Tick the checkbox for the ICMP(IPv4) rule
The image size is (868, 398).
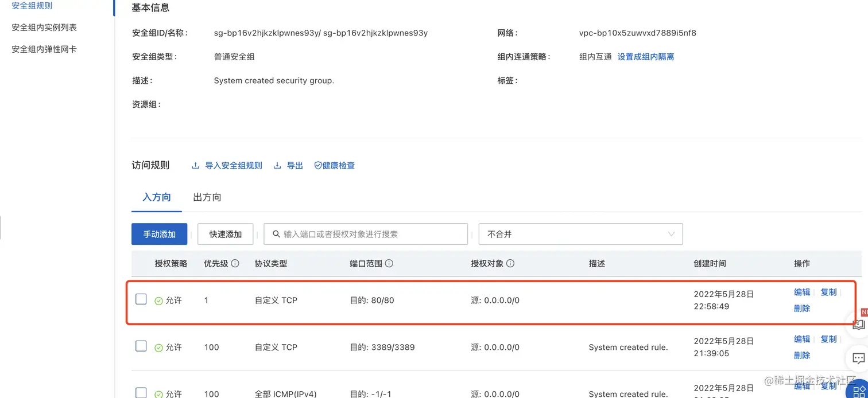coord(141,393)
